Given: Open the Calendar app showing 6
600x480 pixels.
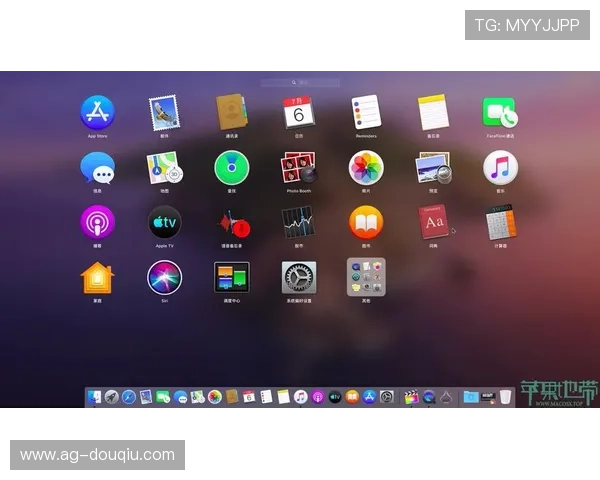Looking at the screenshot, I should (298, 112).
